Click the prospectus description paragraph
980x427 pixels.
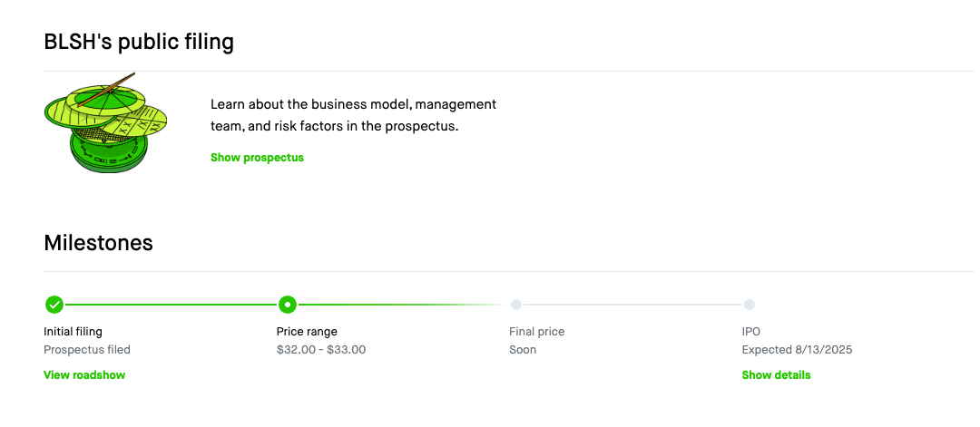[x=353, y=115]
